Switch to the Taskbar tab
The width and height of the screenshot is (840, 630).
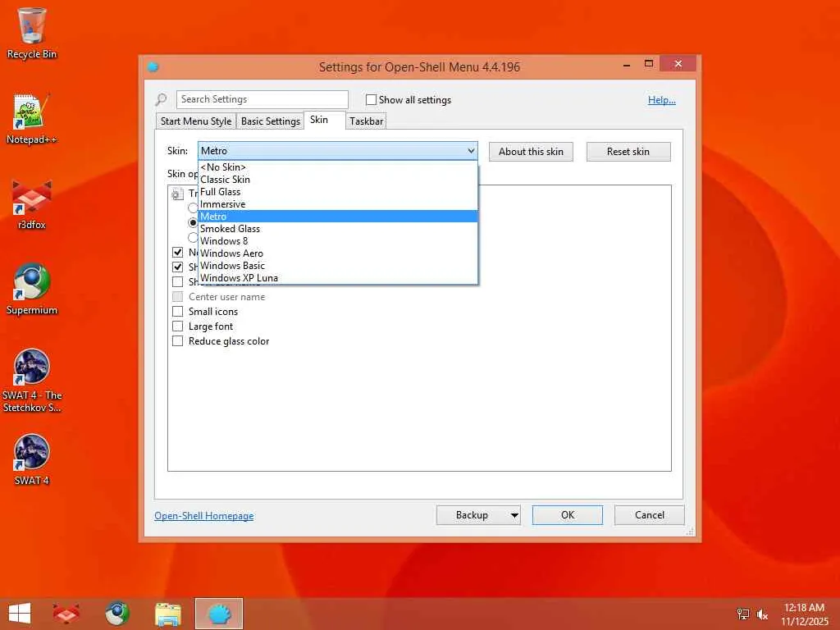click(367, 121)
